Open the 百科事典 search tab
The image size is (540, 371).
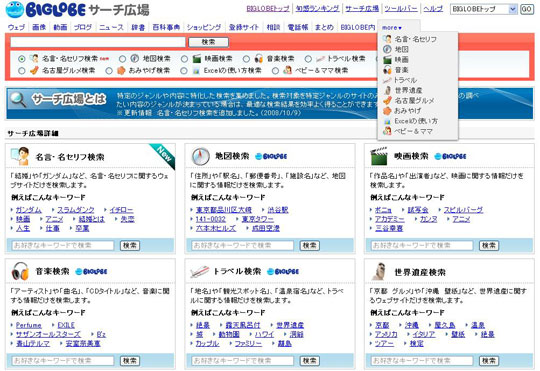point(166,27)
